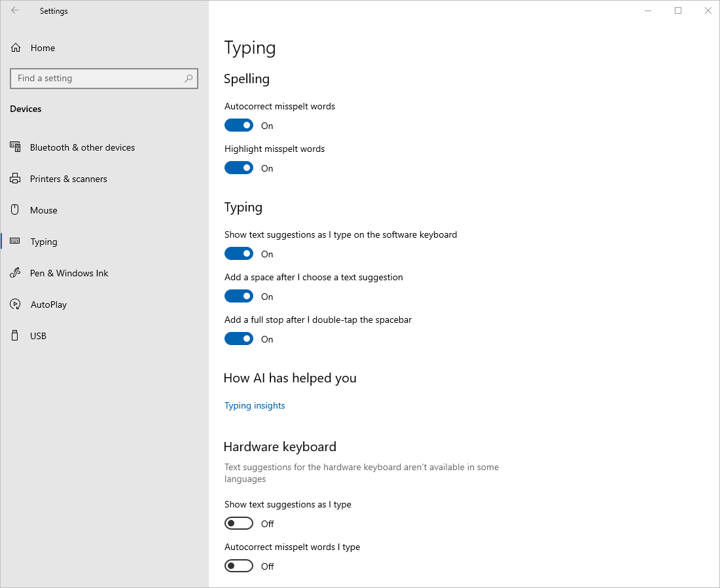The width and height of the screenshot is (720, 588).
Task: Click the Spelling section heading
Action: pos(247,79)
